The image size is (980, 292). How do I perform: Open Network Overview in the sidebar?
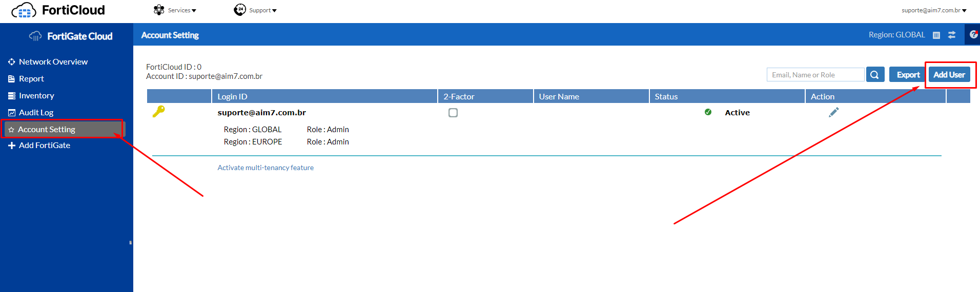click(x=53, y=61)
